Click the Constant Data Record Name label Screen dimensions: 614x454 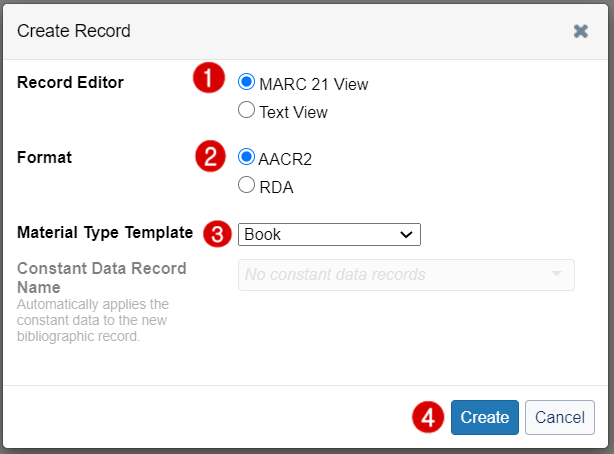(x=102, y=278)
